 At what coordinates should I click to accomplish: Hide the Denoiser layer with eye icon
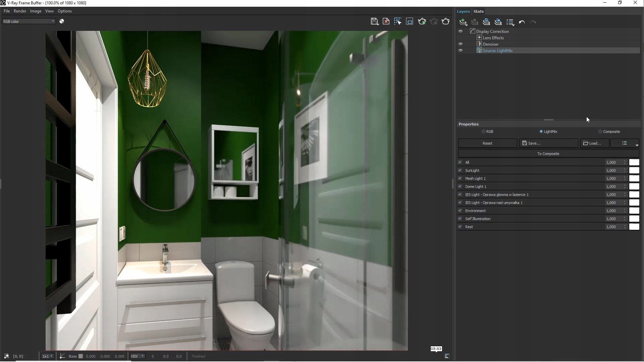461,44
